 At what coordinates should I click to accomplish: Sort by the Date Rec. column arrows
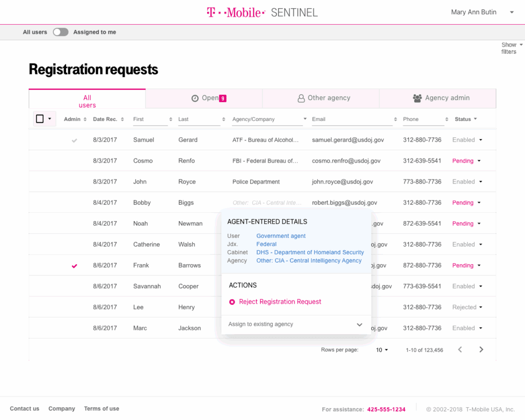click(122, 119)
